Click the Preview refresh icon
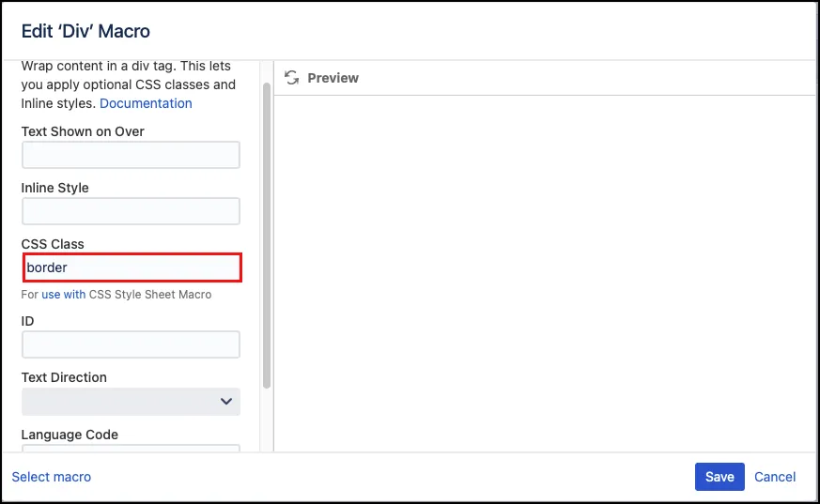This screenshot has width=820, height=504. pos(291,78)
